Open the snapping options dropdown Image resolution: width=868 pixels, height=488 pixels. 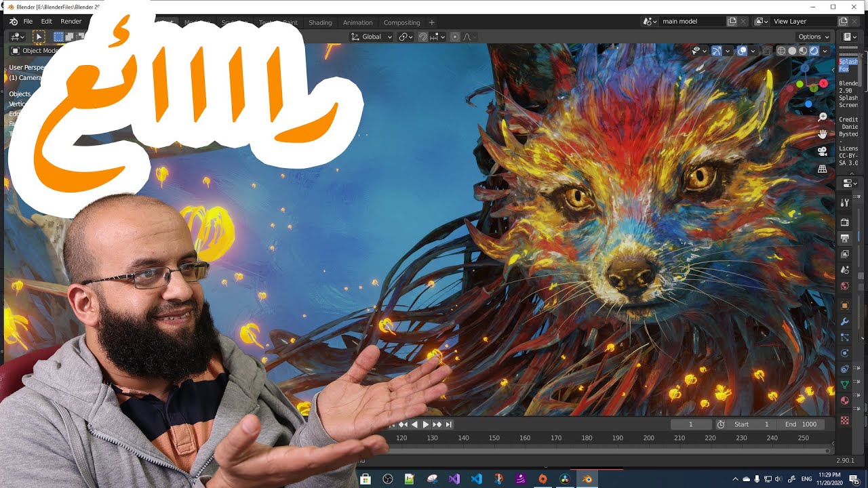tap(437, 37)
